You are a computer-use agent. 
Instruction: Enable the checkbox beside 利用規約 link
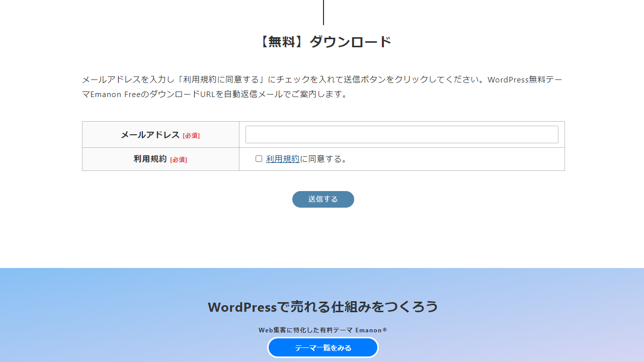[259, 158]
